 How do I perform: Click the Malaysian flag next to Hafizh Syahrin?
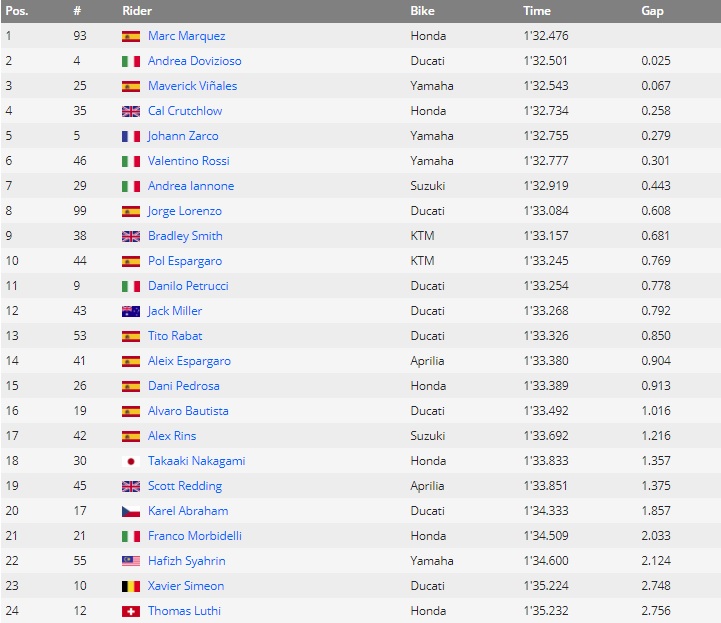(131, 561)
